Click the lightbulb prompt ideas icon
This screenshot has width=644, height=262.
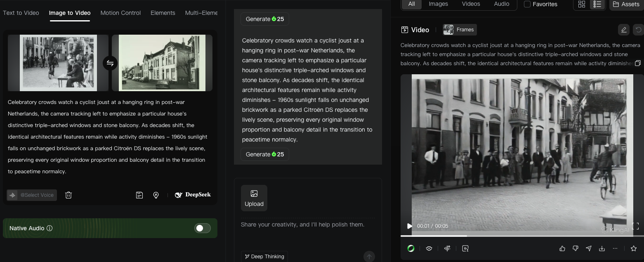pos(156,195)
